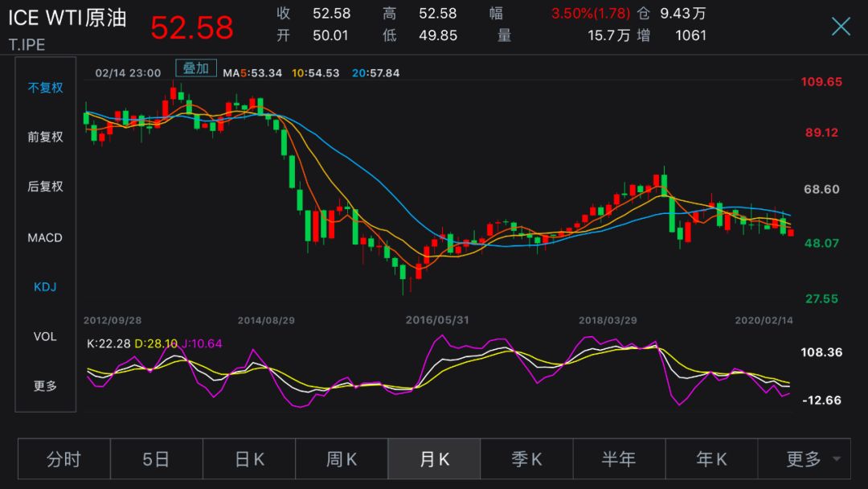Select the 月K monthly chart tab
868x489 pixels.
(x=434, y=459)
